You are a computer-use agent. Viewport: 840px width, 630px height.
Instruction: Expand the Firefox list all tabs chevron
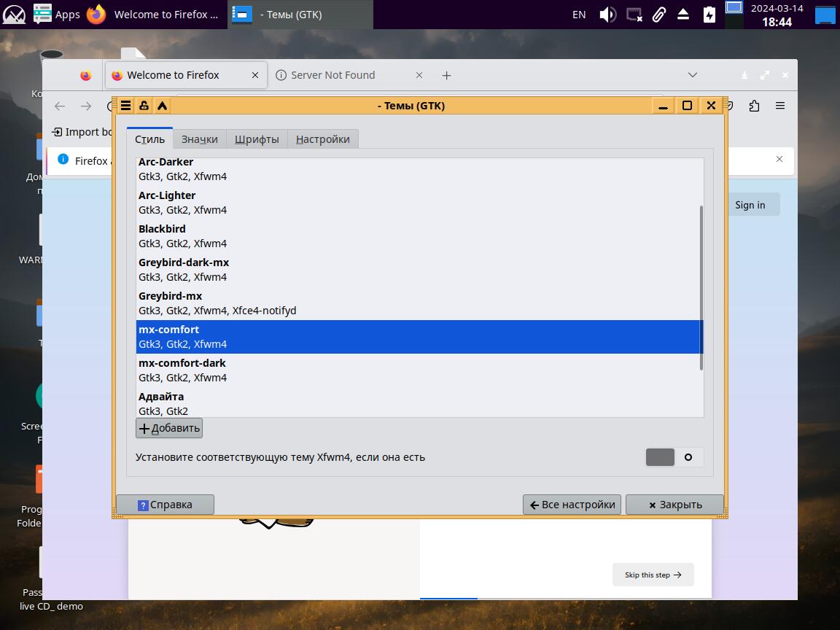tap(692, 75)
